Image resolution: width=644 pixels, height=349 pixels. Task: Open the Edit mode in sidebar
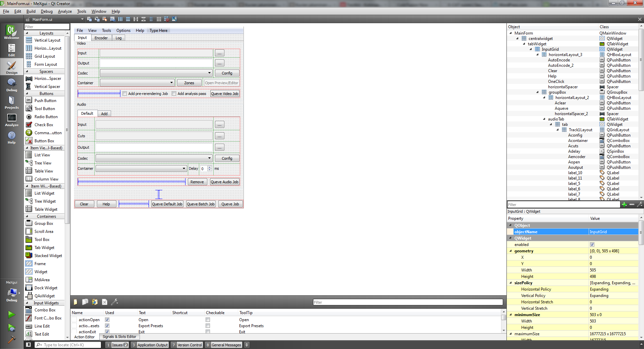click(11, 50)
